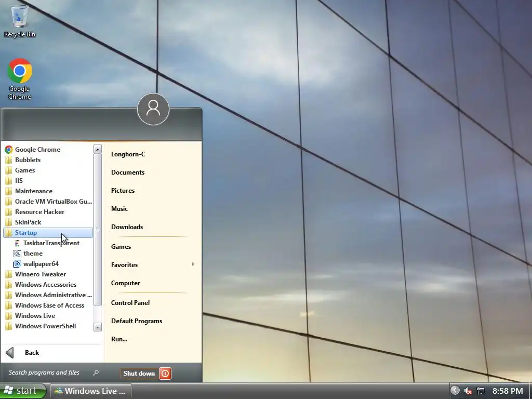Open Default Programs
Viewport: 532px width, 399px height.
[137, 321]
